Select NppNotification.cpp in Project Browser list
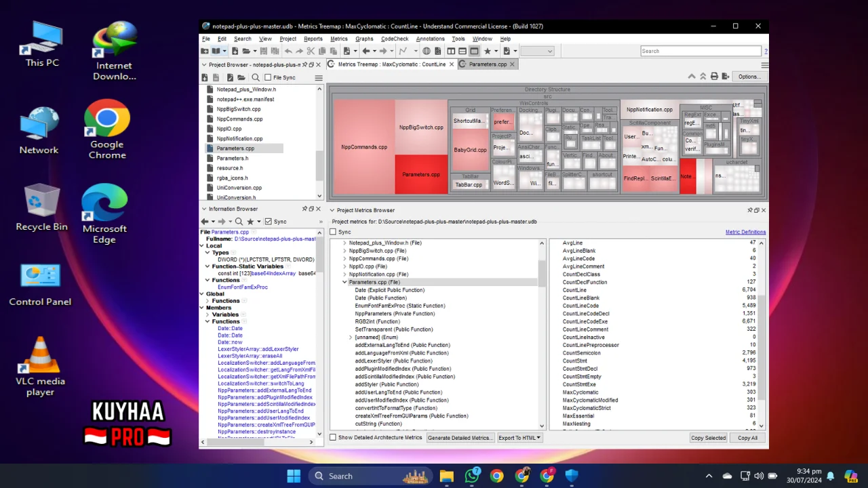Viewport: 868px width, 488px height. (239, 138)
